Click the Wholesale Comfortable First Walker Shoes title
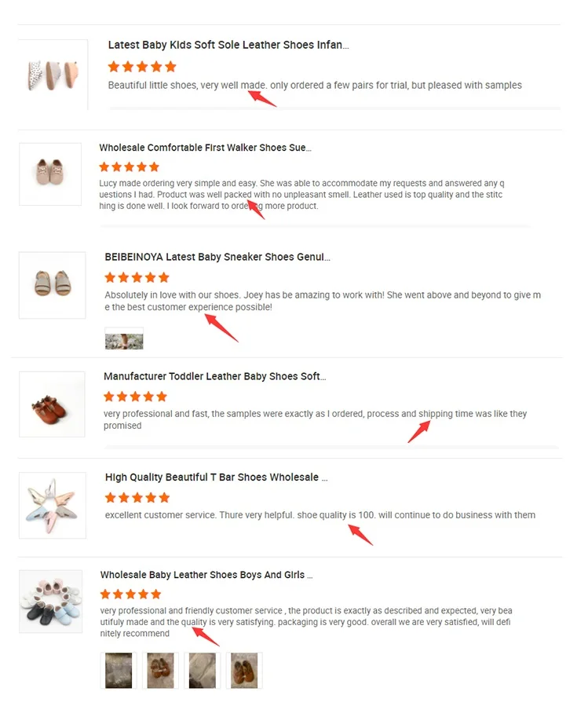Screen dimensions: 588x717 coord(205,148)
